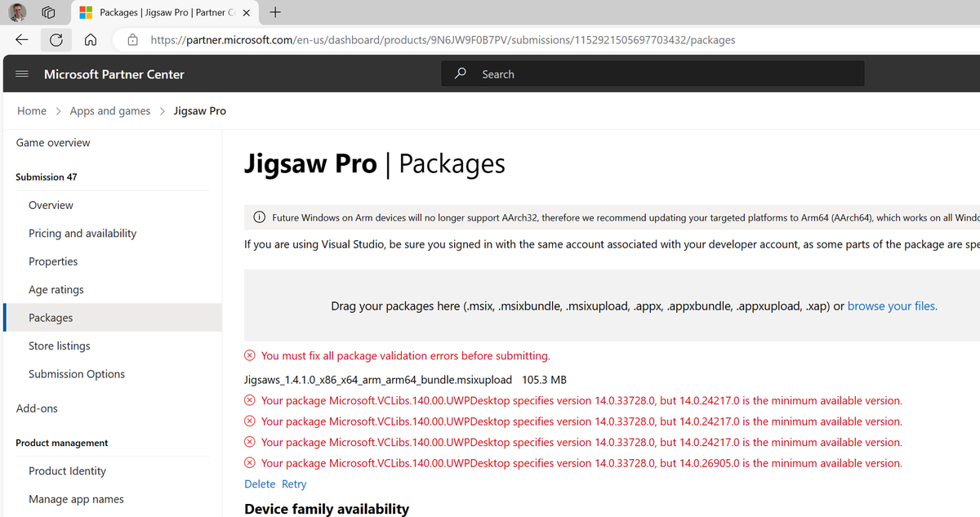
Task: Open Apps and games breadcrumb
Action: [110, 111]
